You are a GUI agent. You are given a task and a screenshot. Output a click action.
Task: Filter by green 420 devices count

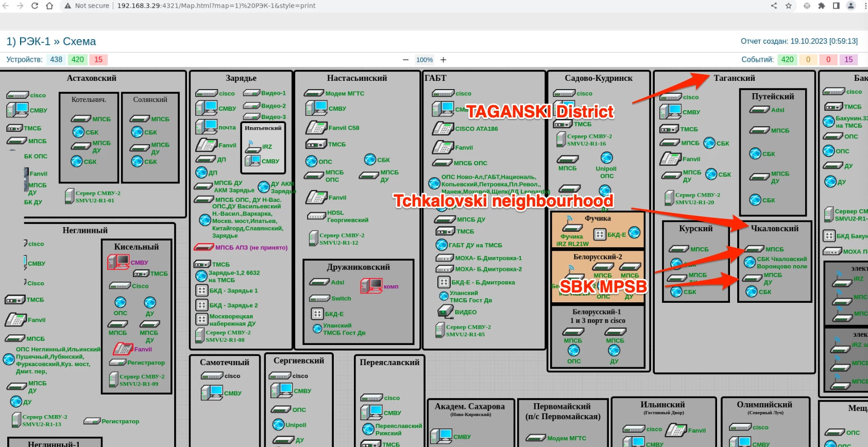click(x=78, y=60)
